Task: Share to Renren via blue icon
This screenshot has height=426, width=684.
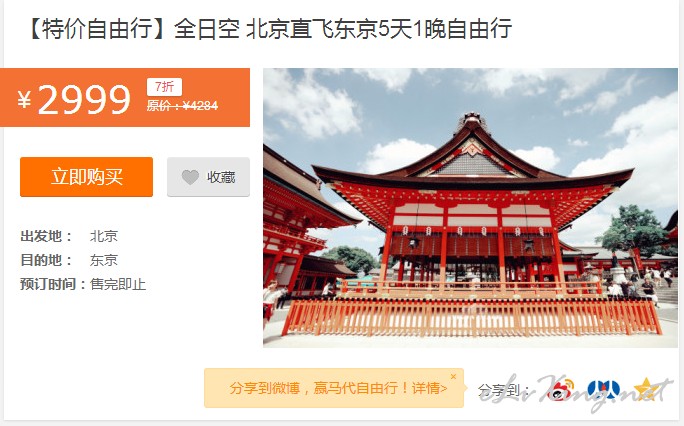Action: point(604,389)
